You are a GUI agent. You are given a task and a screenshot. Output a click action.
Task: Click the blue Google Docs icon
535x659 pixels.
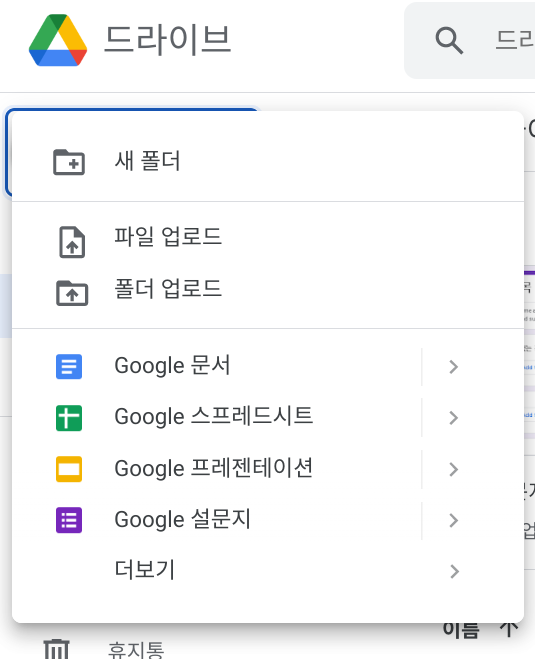pyautogui.click(x=69, y=366)
